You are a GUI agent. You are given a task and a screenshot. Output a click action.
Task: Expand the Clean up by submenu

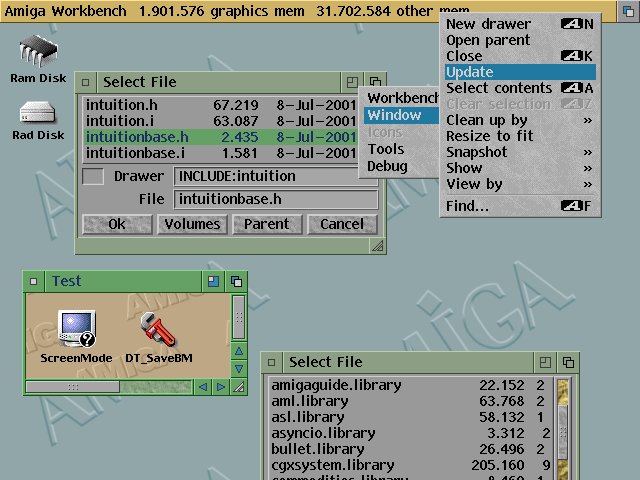(519, 120)
